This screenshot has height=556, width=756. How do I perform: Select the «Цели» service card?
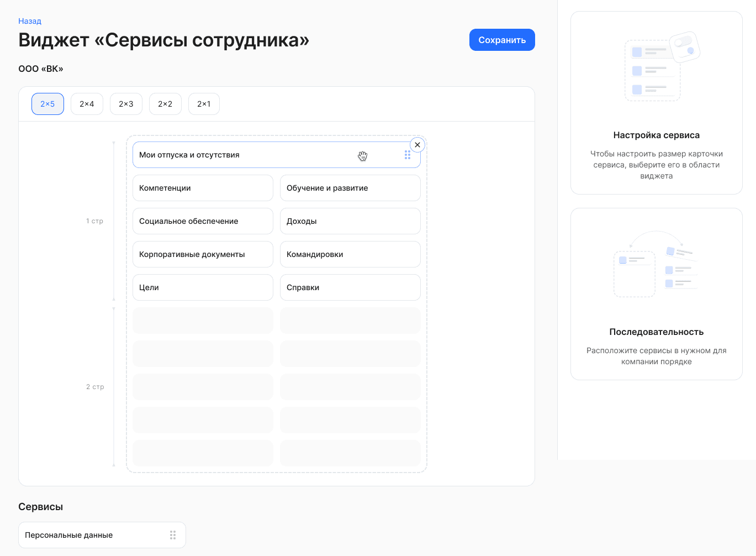coord(203,287)
